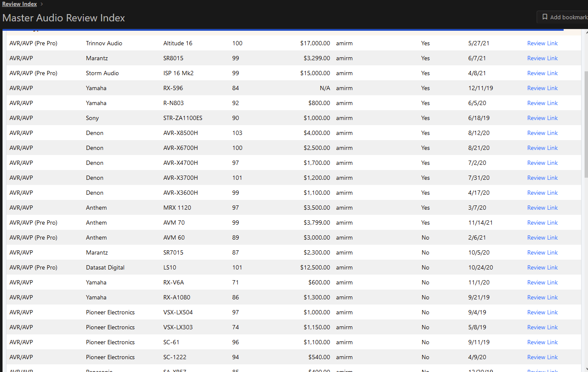Image resolution: width=588 pixels, height=372 pixels.
Task: Open Review Link for Denon AVR-X6700H
Action: pyautogui.click(x=542, y=148)
